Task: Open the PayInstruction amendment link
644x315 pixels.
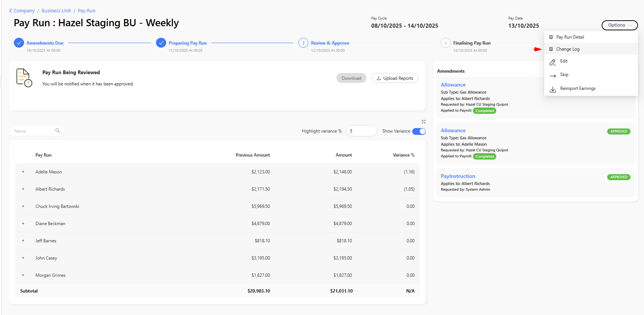Action: [x=458, y=176]
